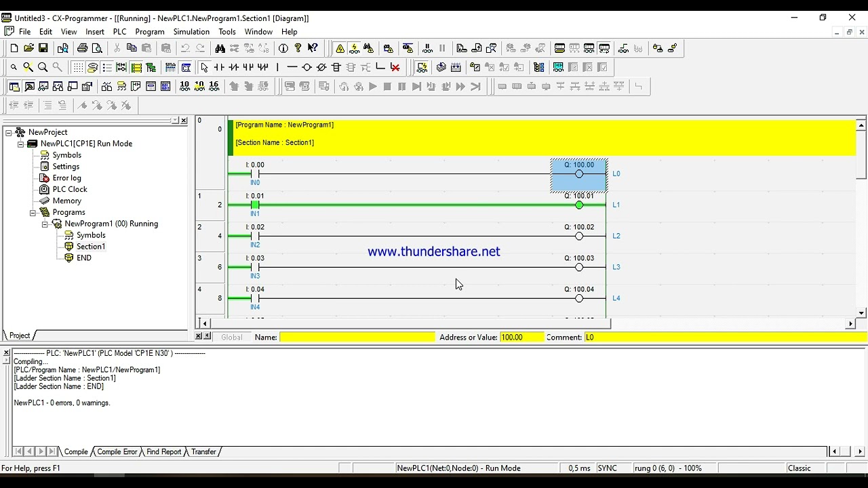Close the project workspace pane
The height and width of the screenshot is (488, 868).
(x=184, y=120)
